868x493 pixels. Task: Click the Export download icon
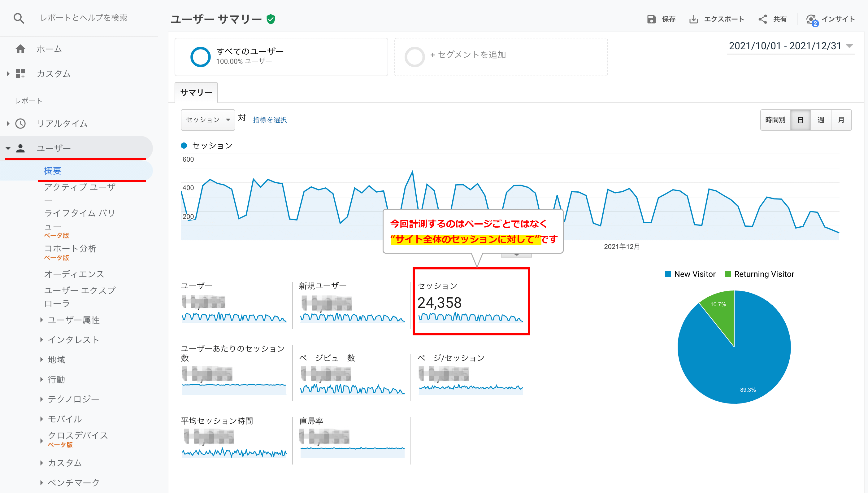[x=693, y=19]
